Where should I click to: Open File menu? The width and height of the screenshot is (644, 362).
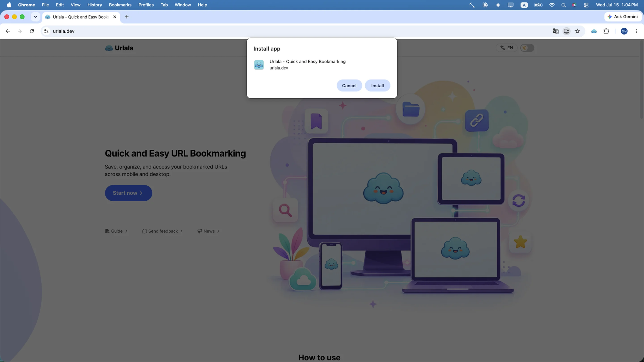pyautogui.click(x=45, y=5)
